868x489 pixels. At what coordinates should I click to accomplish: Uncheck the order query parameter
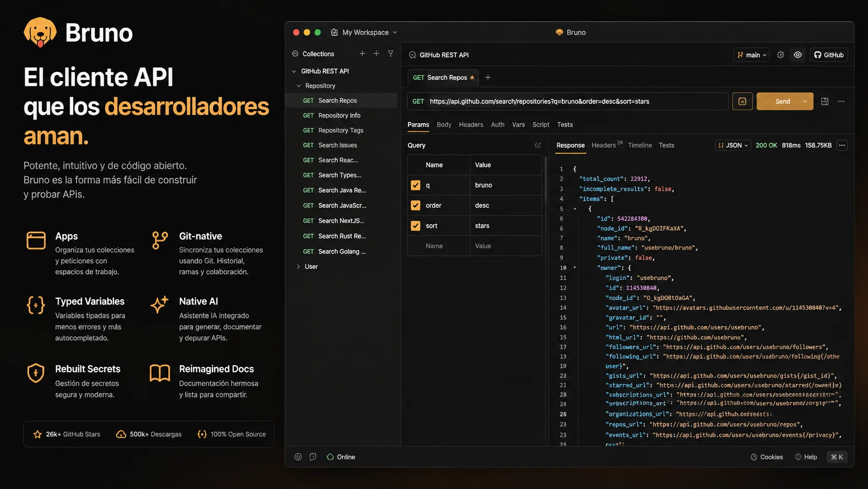(x=415, y=205)
